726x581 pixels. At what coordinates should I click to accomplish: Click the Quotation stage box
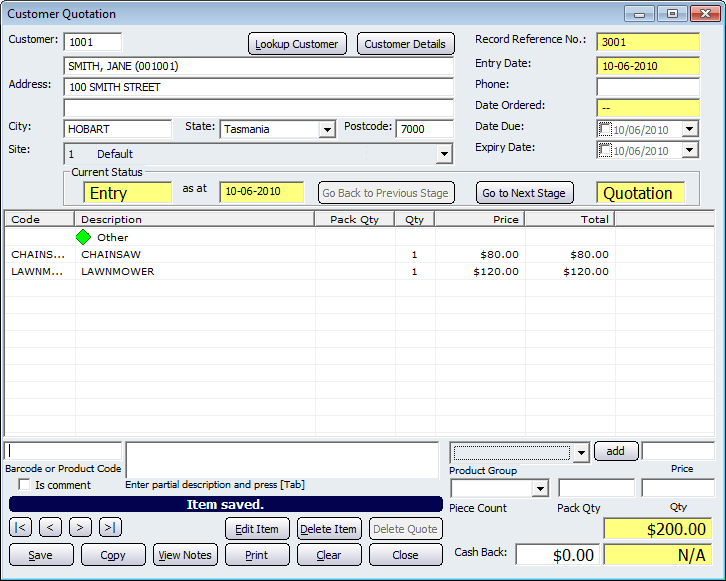click(640, 193)
